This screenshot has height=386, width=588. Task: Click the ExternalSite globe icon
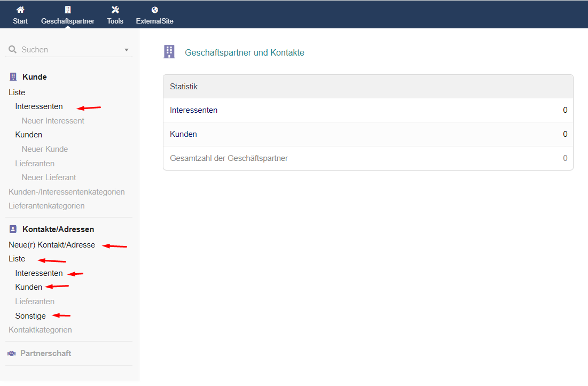coord(154,10)
